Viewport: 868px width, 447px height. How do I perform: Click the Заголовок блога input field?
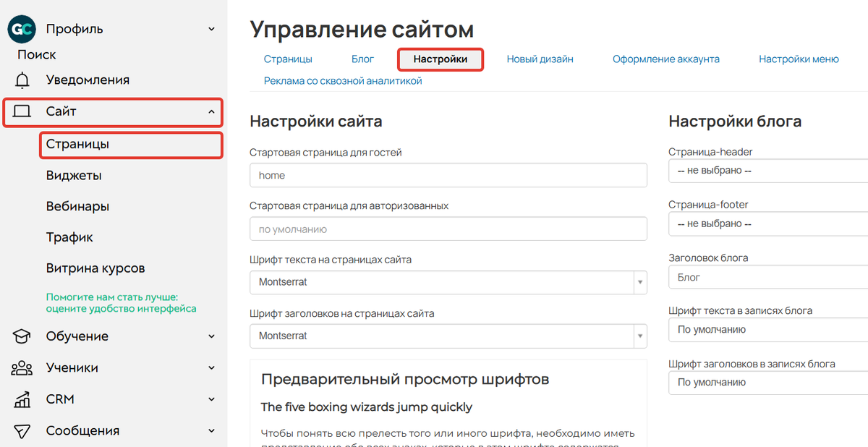[x=768, y=277]
